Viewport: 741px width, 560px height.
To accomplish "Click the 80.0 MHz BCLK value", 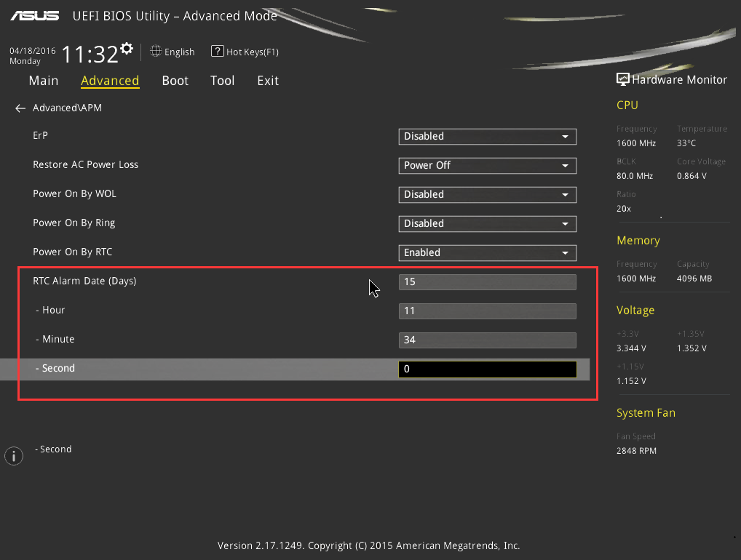I will [635, 176].
